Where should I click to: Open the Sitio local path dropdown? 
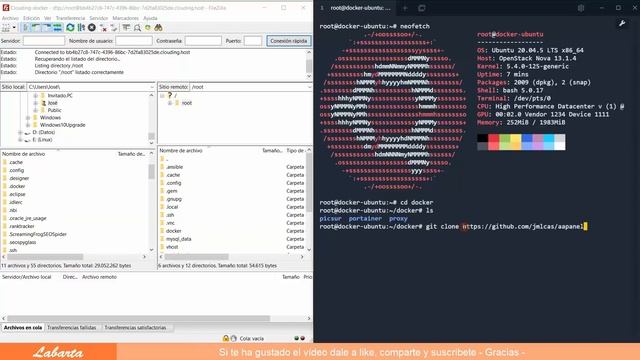(x=152, y=87)
